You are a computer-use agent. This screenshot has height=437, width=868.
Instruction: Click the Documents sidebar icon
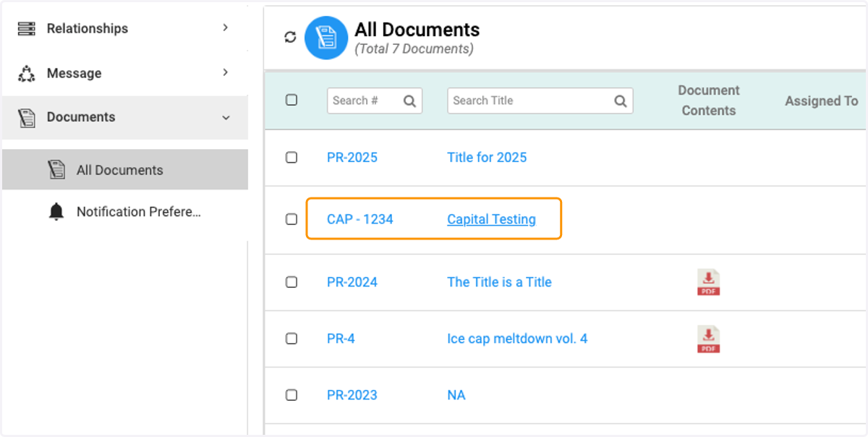click(27, 117)
